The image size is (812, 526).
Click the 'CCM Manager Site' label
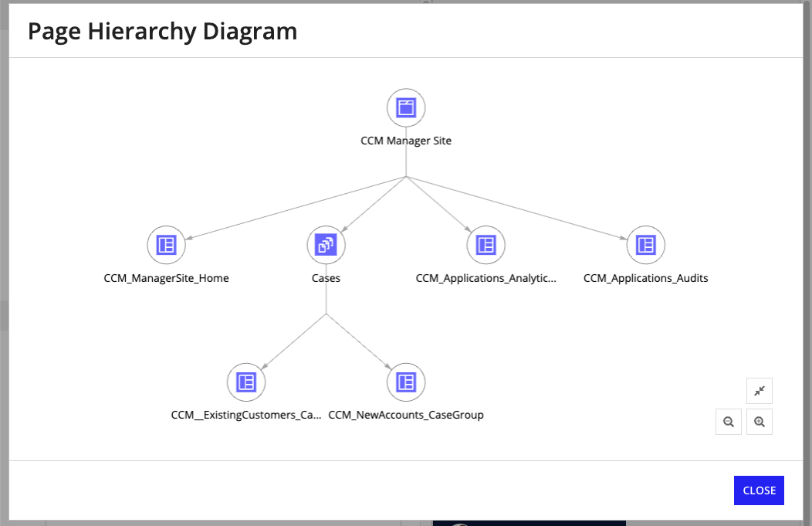pyautogui.click(x=406, y=141)
